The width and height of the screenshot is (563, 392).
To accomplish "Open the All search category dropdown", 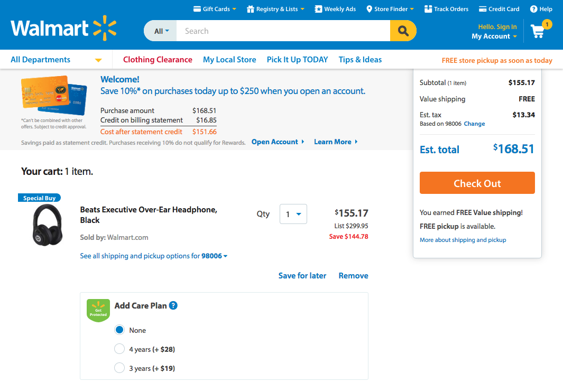I will tap(161, 31).
